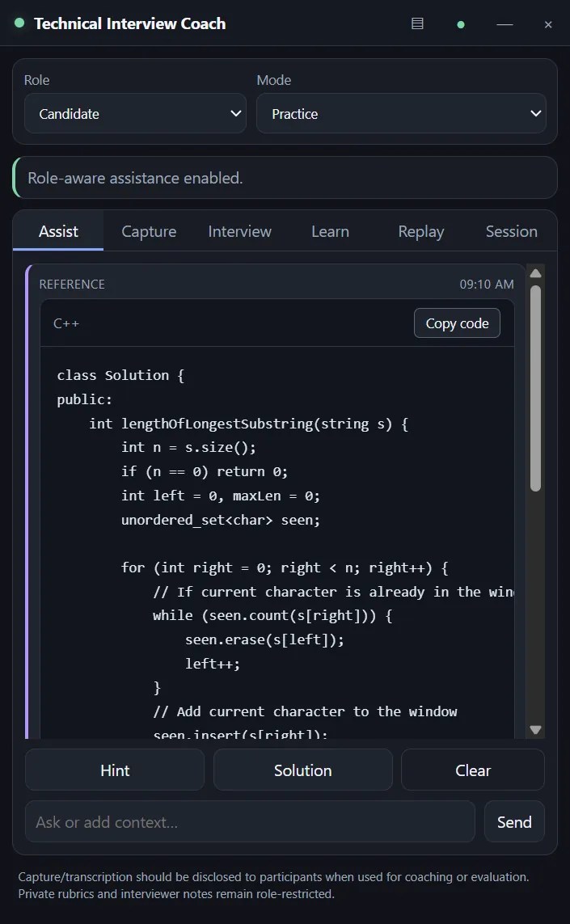Image resolution: width=570 pixels, height=924 pixels.
Task: Close the Technical Interview Coach window
Action: tap(548, 24)
